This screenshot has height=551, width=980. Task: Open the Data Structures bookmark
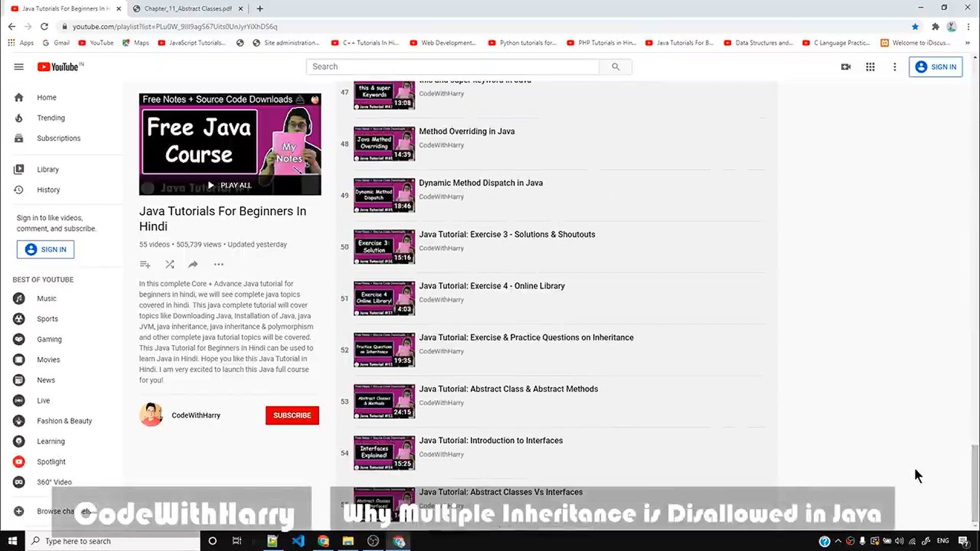pyautogui.click(x=758, y=43)
